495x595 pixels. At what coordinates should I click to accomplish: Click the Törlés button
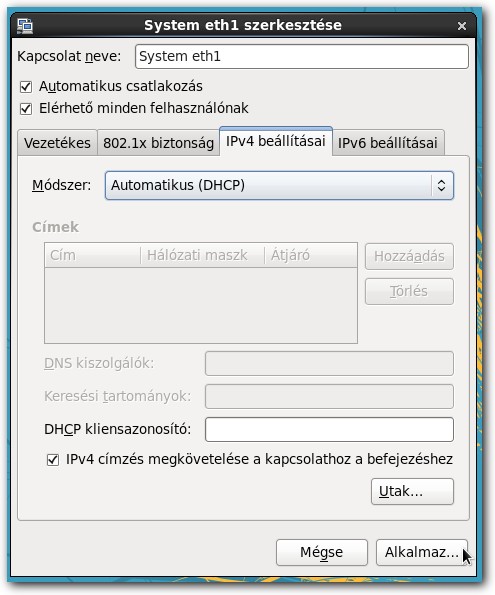[x=409, y=291]
